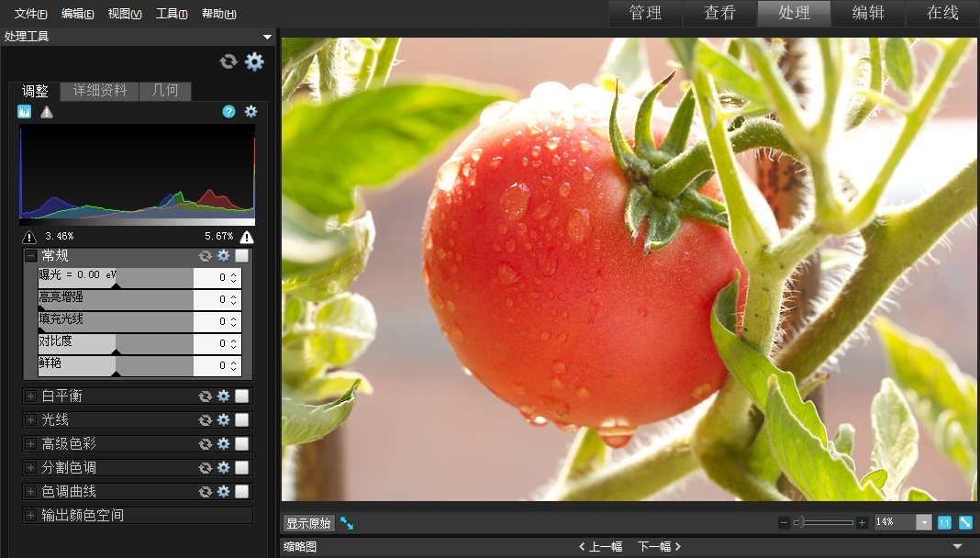
Task: Collapse the 常规 section with its minus box
Action: pos(30,256)
